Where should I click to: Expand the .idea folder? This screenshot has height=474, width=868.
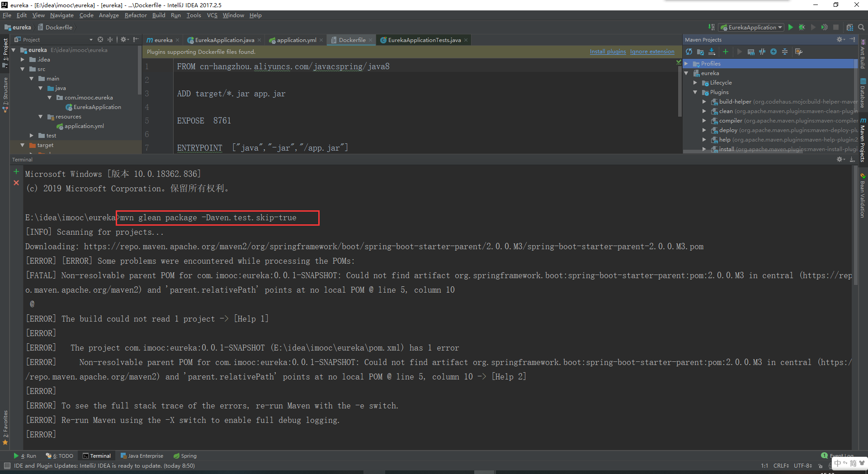click(x=23, y=60)
